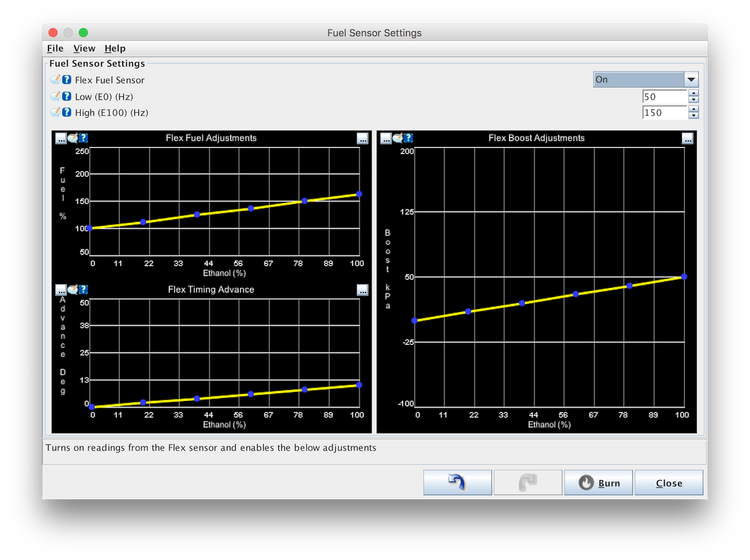
Task: Increase the Low (E0) Hz value with the up arrow
Action: [693, 93]
